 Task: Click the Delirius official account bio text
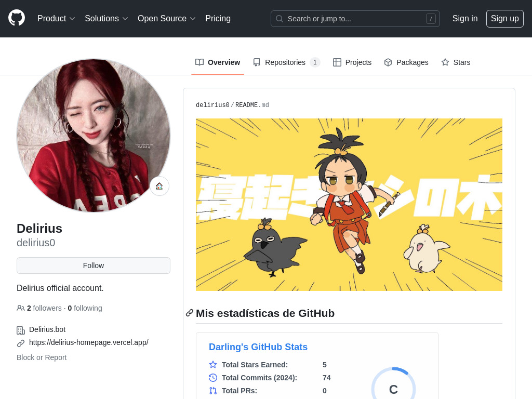coord(60,288)
